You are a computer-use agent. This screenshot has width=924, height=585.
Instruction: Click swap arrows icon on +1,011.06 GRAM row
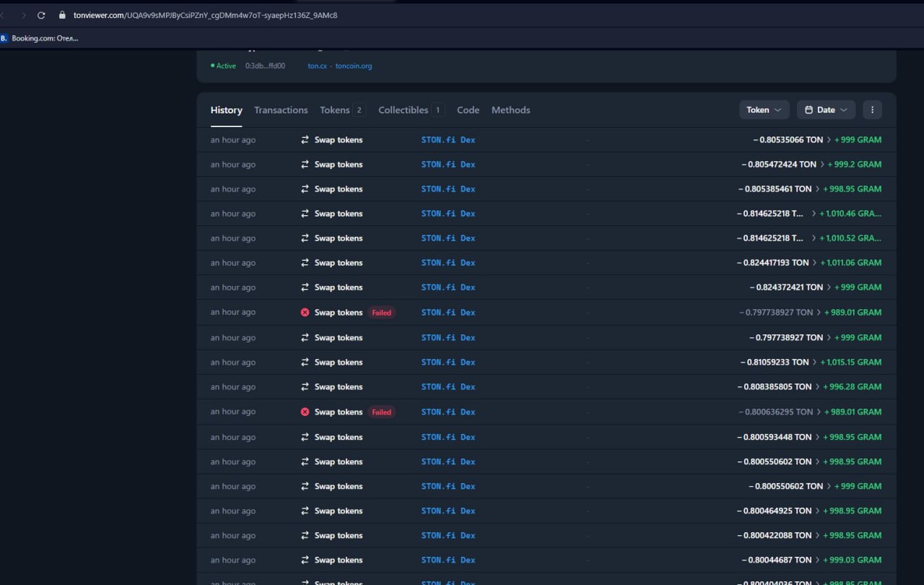305,263
